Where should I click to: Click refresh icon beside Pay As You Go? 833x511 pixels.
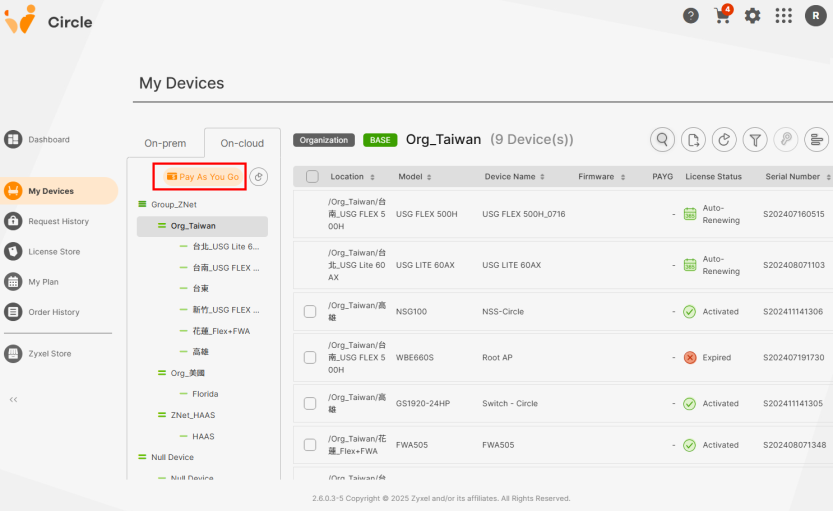click(259, 177)
